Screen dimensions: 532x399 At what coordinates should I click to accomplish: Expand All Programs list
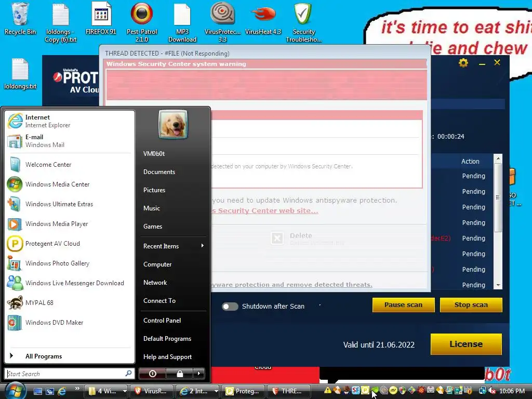(x=70, y=356)
